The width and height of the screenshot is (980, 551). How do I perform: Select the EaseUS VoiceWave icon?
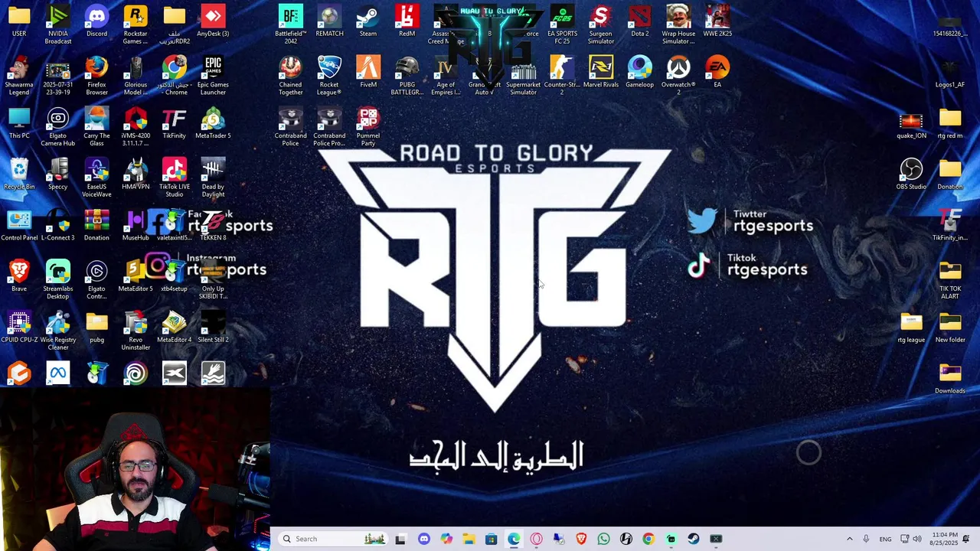96,178
